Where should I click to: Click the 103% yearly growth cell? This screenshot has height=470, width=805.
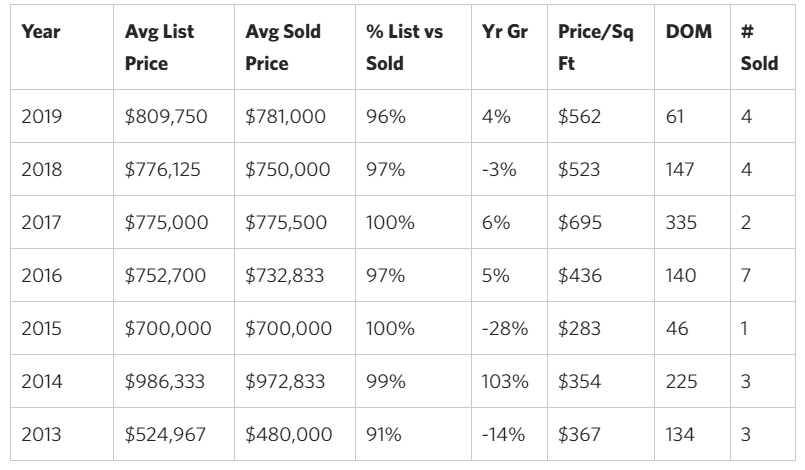coord(504,381)
